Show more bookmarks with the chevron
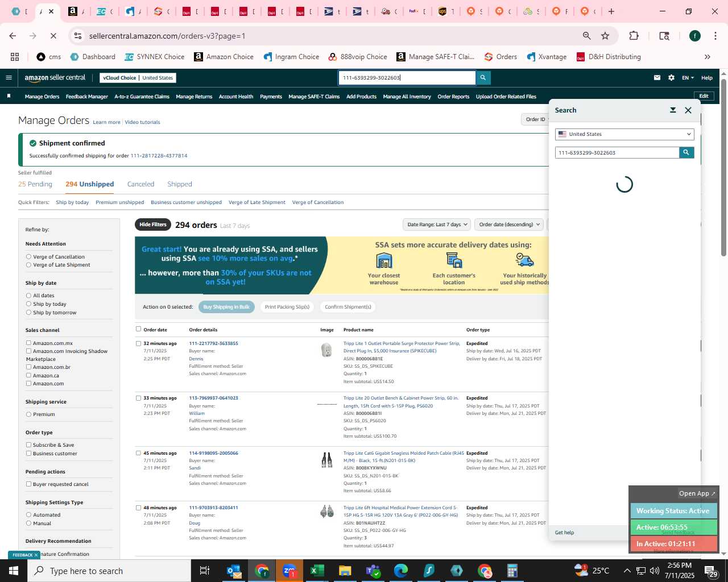Image resolution: width=728 pixels, height=582 pixels. pos(708,57)
